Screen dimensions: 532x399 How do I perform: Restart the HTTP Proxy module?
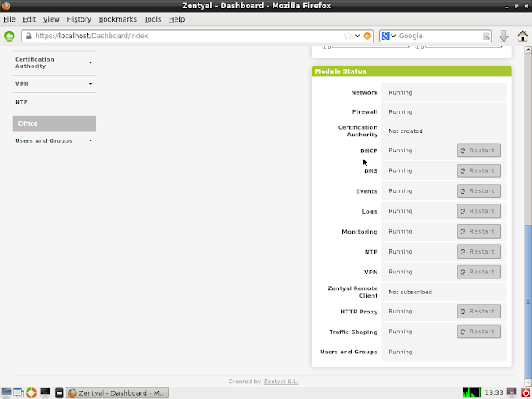point(479,311)
